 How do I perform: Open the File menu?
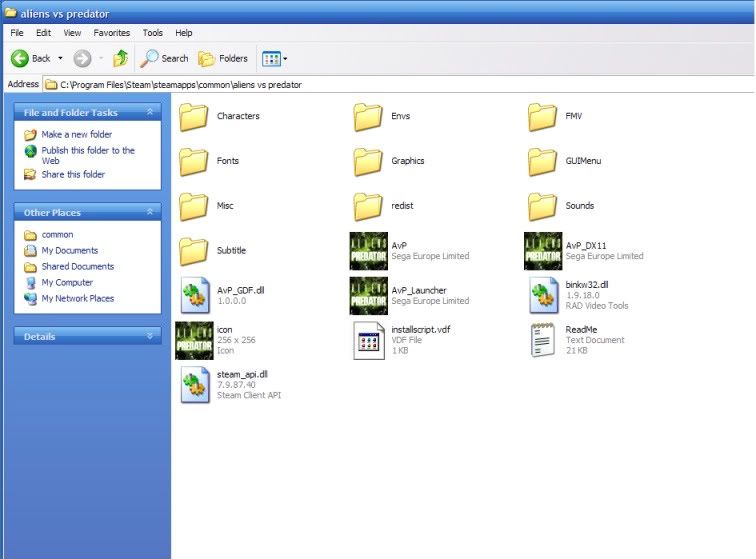point(17,33)
